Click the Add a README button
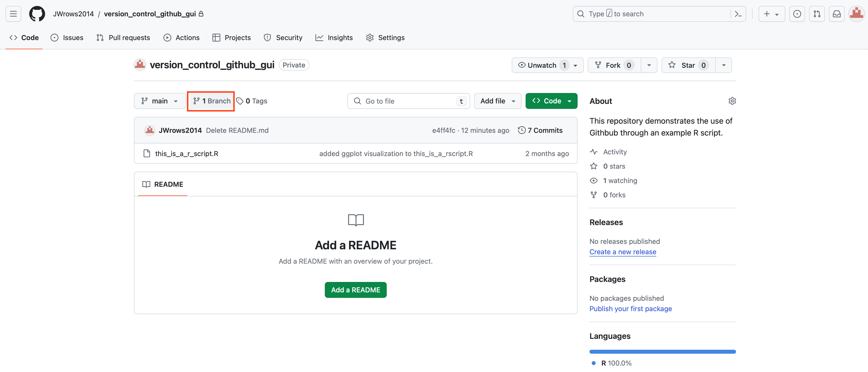 point(356,290)
